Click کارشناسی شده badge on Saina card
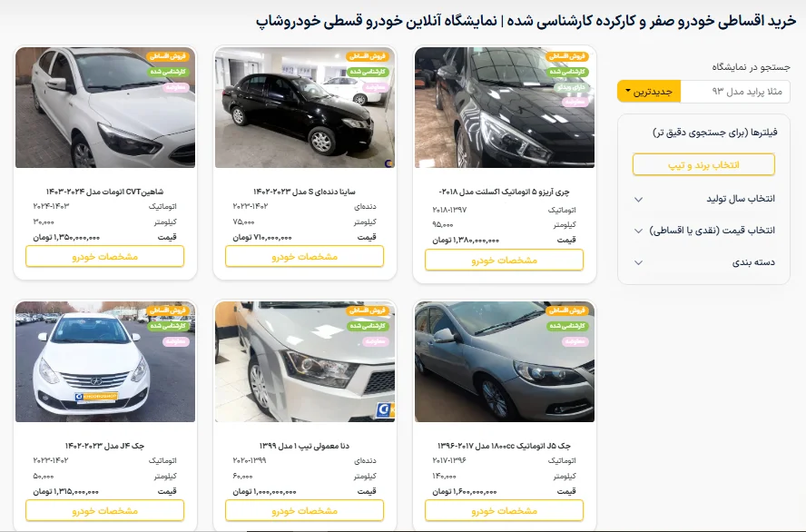This screenshot has width=806, height=532. tap(368, 72)
